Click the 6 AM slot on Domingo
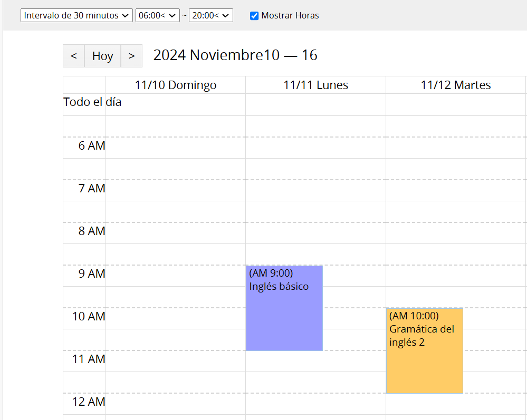The height and width of the screenshot is (420, 527). pyautogui.click(x=175, y=148)
